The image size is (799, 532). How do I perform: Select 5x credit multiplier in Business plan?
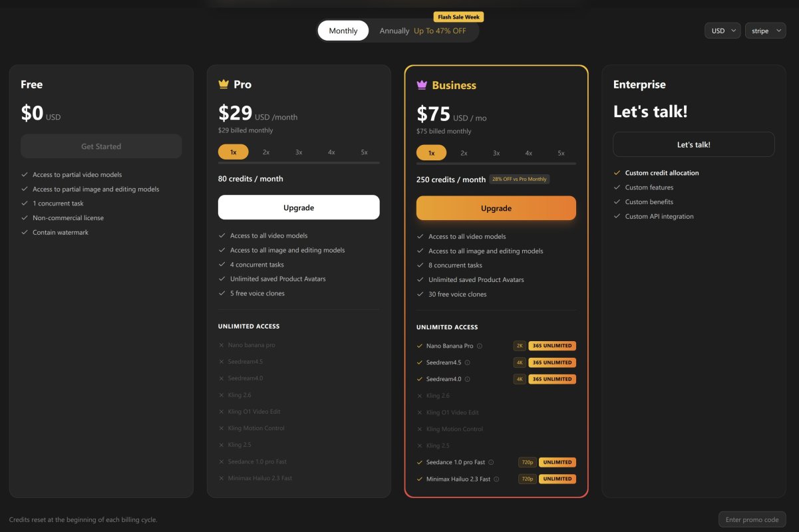point(561,153)
